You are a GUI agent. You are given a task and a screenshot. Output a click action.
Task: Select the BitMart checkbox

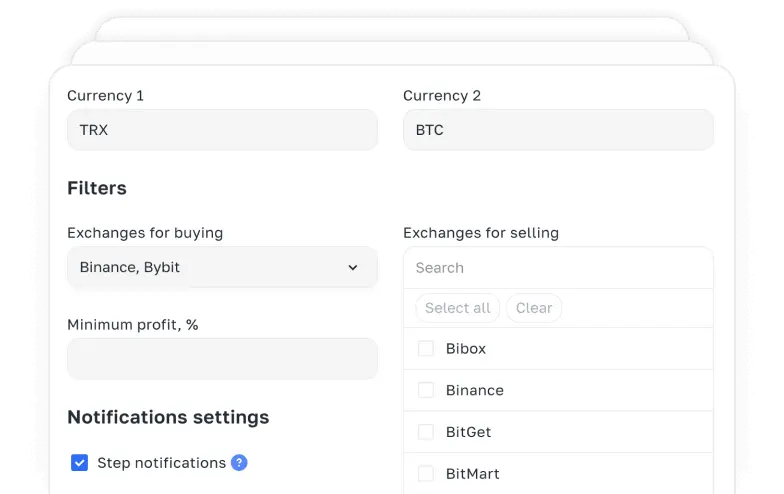pos(426,473)
